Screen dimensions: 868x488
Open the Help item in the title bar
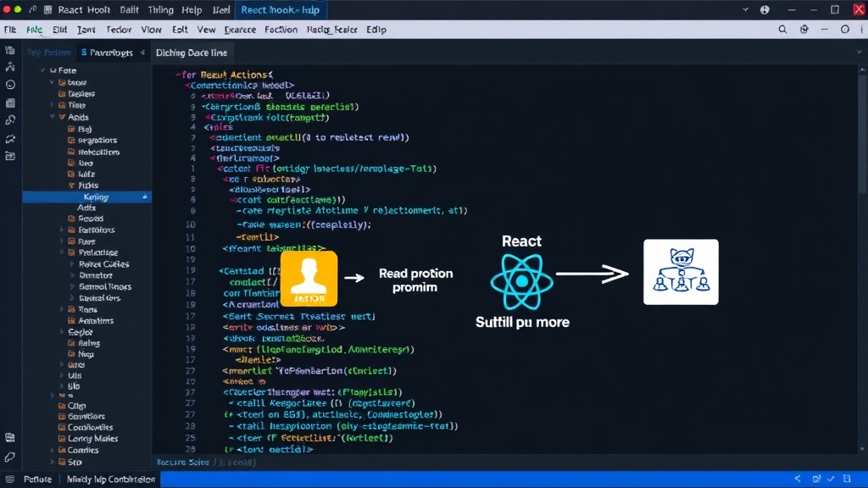coord(192,10)
